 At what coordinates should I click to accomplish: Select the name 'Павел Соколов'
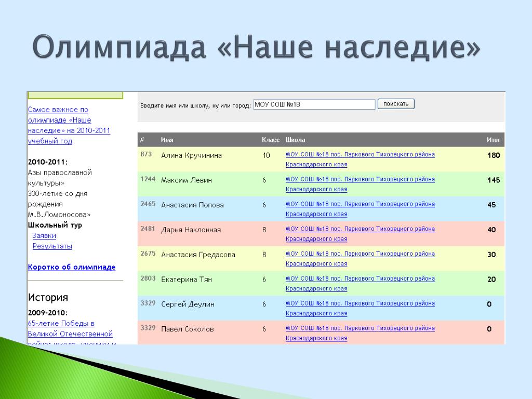[187, 329]
